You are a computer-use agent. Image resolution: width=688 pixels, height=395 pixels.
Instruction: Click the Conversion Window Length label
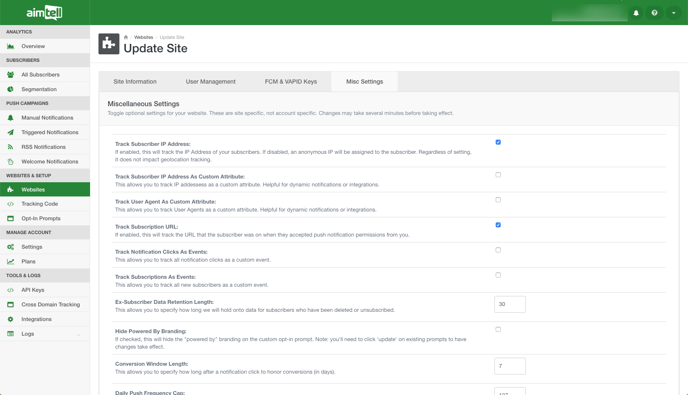[152, 364]
